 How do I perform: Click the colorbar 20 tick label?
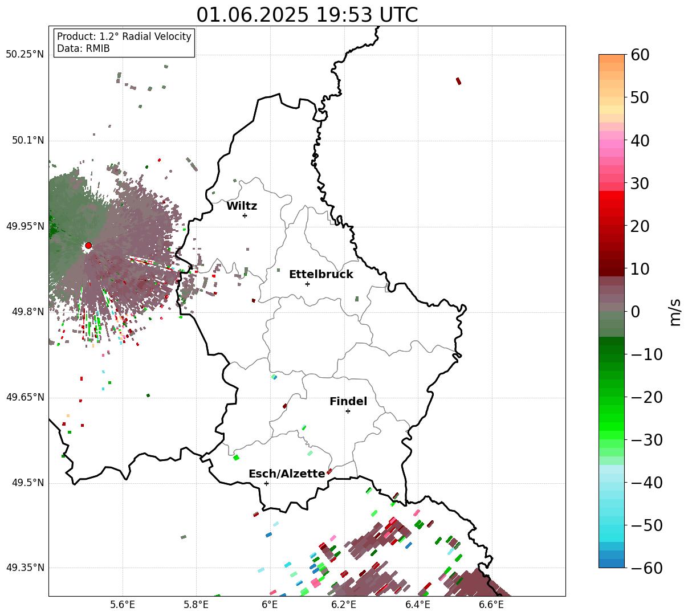coord(640,226)
